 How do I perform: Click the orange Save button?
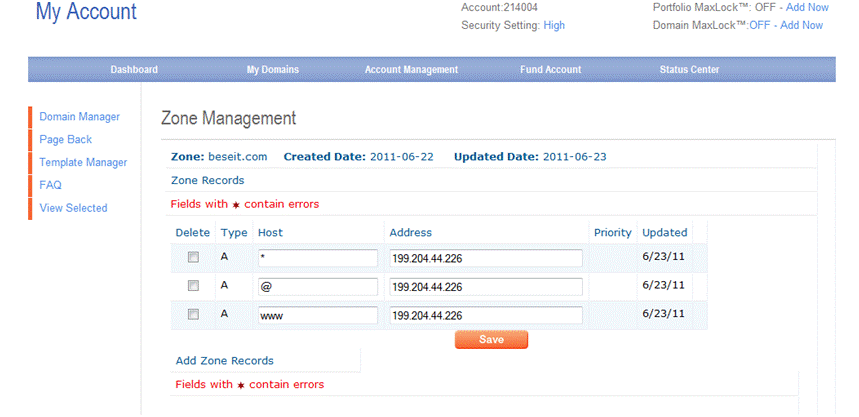(491, 340)
